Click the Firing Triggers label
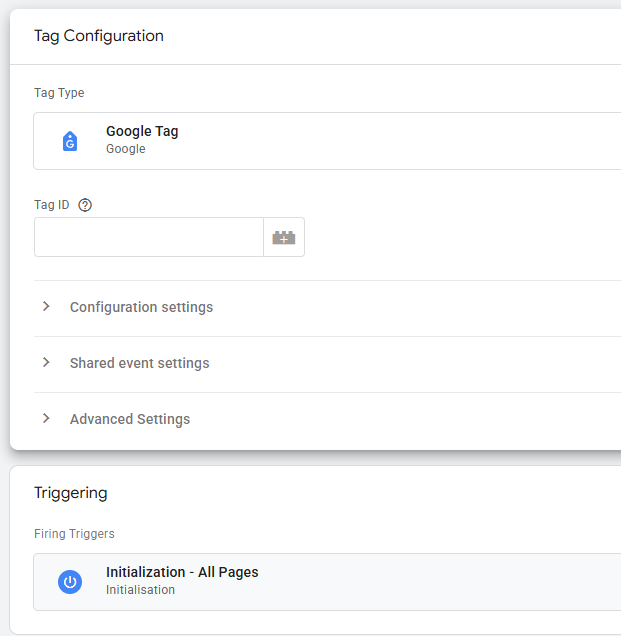Screen dimensions: 621x636 74,534
